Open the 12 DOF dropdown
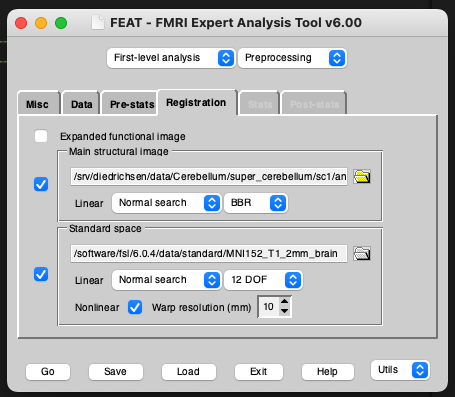The height and width of the screenshot is (397, 455). 263,280
